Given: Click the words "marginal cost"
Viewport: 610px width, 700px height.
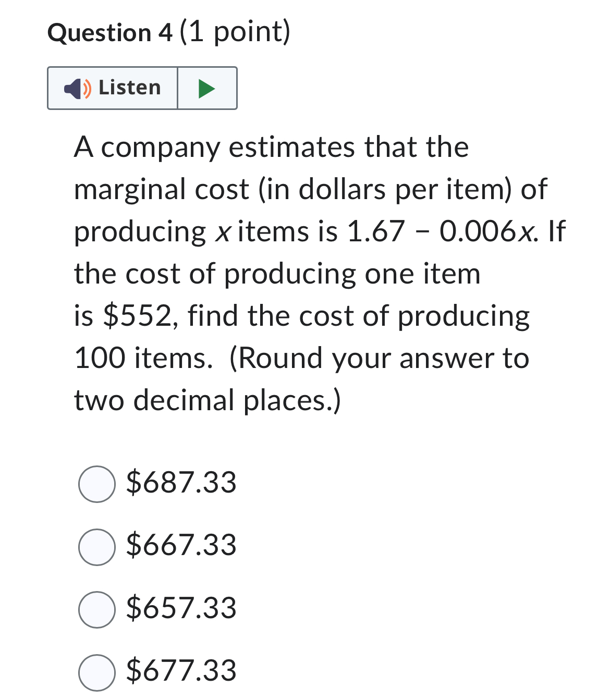Looking at the screenshot, I should 161,189.
